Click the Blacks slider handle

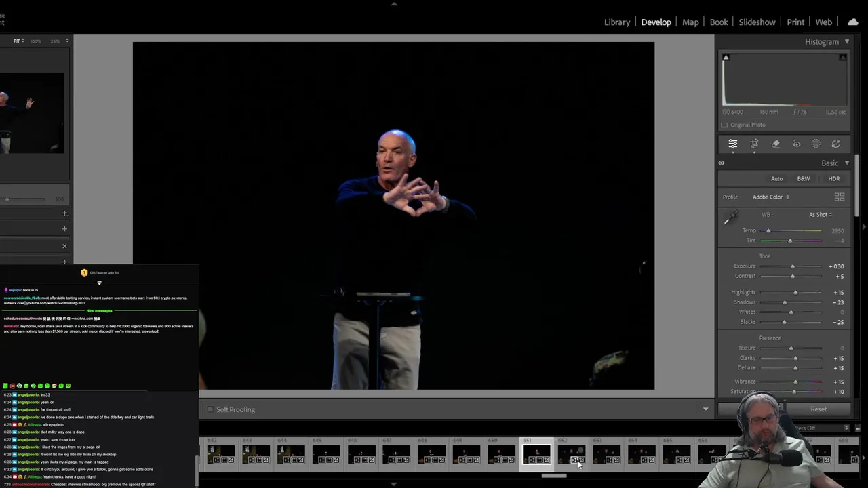(x=784, y=322)
